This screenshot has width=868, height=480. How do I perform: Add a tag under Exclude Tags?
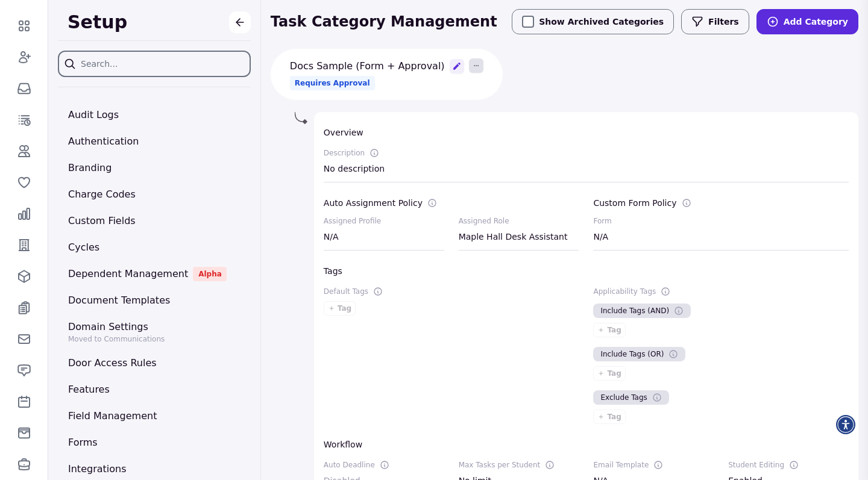pyautogui.click(x=609, y=417)
